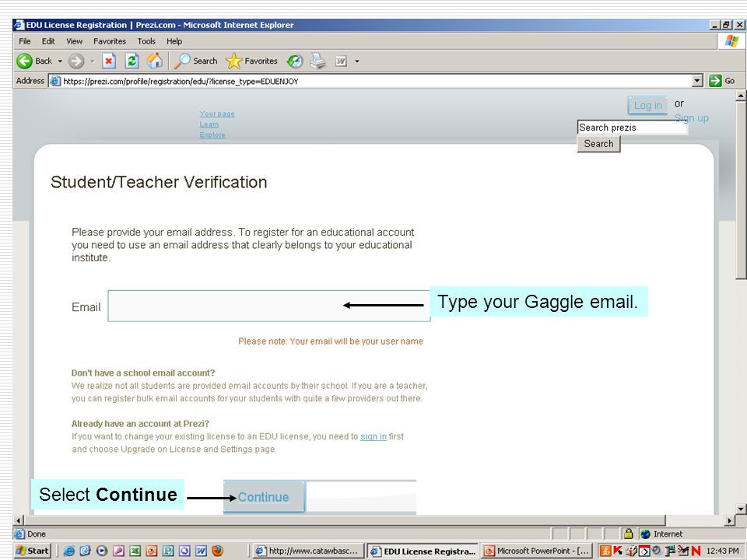Screen dimensions: 747x560
Task: Click the Sign up link
Action: pyautogui.click(x=691, y=118)
